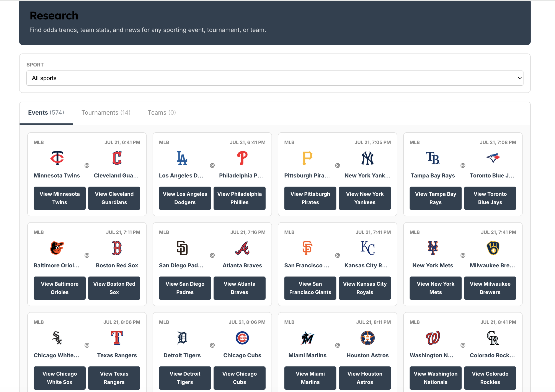This screenshot has height=392, width=555.
Task: Open View Chicago Cubs
Action: click(x=240, y=378)
